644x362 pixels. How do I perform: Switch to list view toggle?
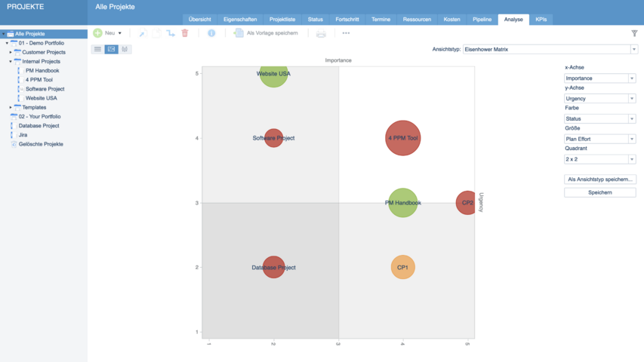click(x=97, y=49)
